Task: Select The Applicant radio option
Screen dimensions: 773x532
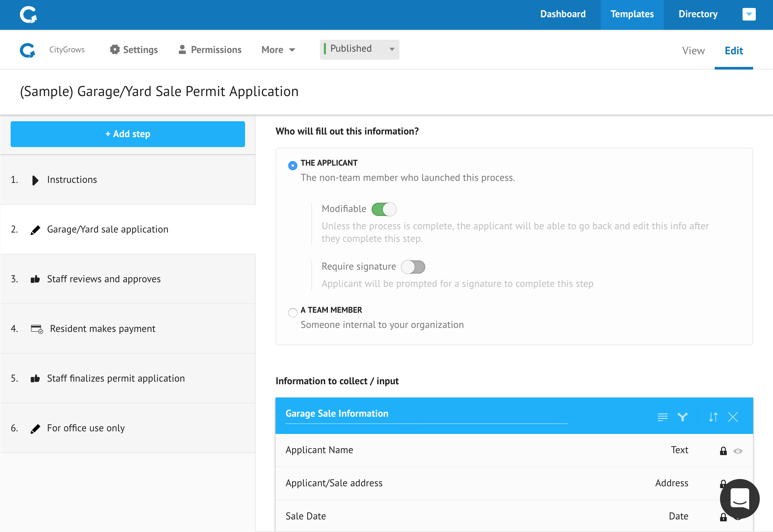Action: 292,165
